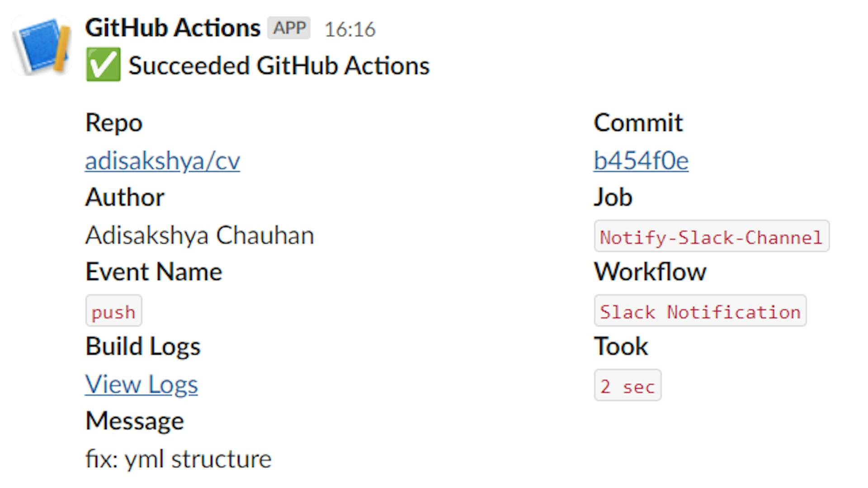Click the 16:16 message timestamp
The image size is (868, 488).
pos(350,30)
